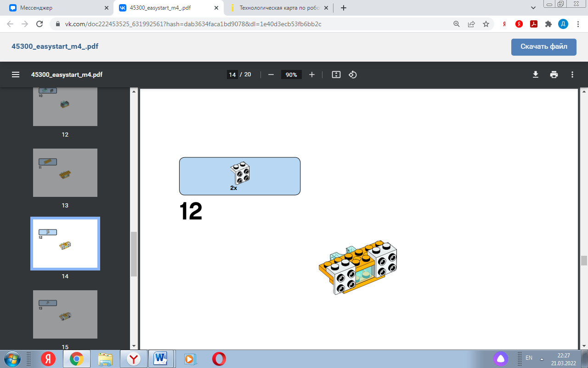The width and height of the screenshot is (588, 368).
Task: Open the PDF viewer more actions menu
Action: (x=572, y=75)
